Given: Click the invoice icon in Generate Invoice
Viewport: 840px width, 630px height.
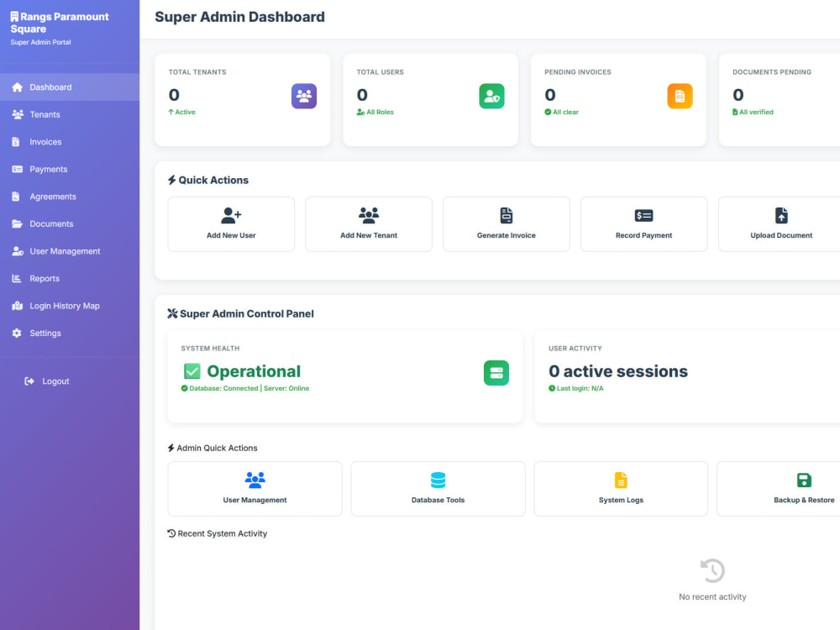Looking at the screenshot, I should tap(507, 215).
